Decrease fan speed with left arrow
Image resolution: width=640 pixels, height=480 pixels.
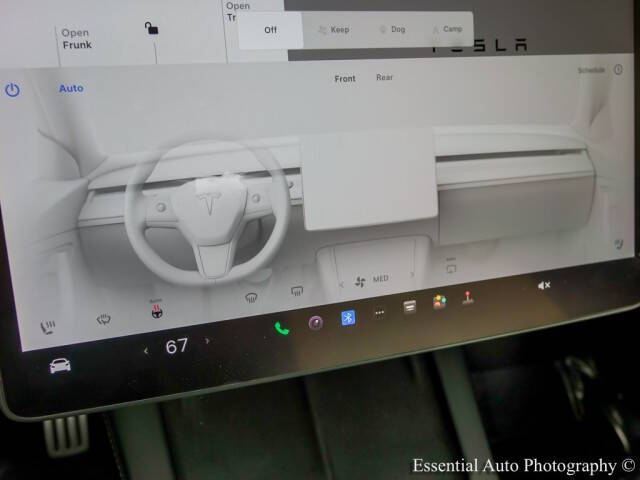click(x=341, y=284)
